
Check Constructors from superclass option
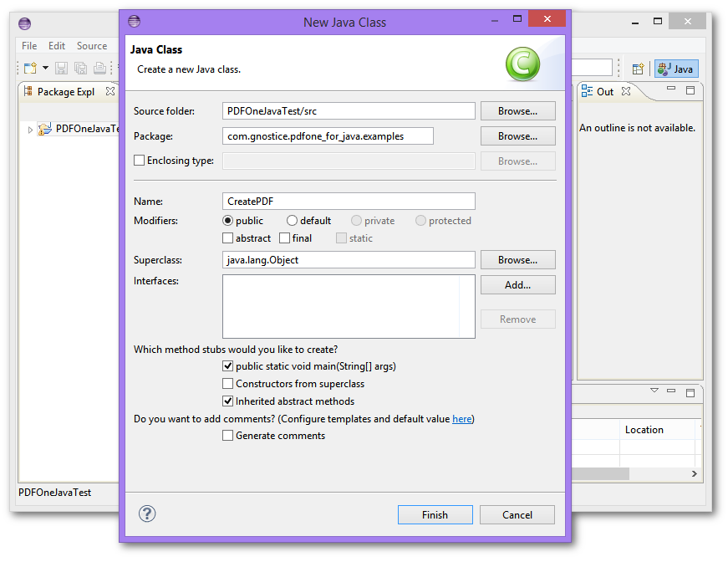click(x=227, y=384)
